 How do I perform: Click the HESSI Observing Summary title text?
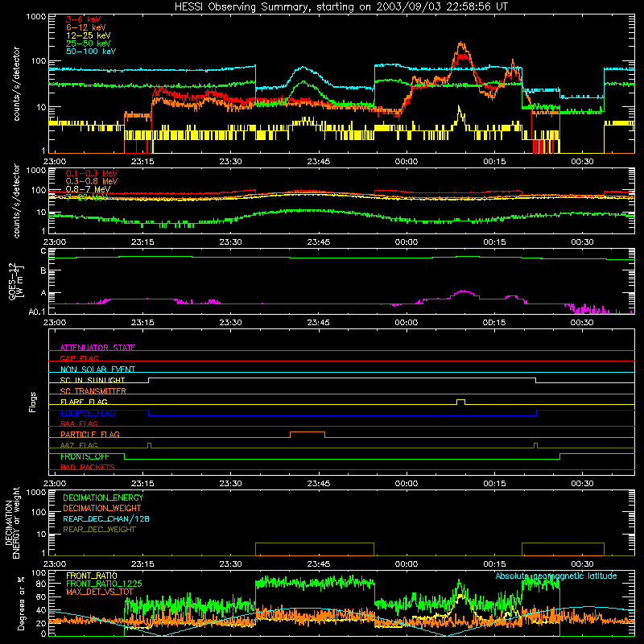(x=341, y=7)
